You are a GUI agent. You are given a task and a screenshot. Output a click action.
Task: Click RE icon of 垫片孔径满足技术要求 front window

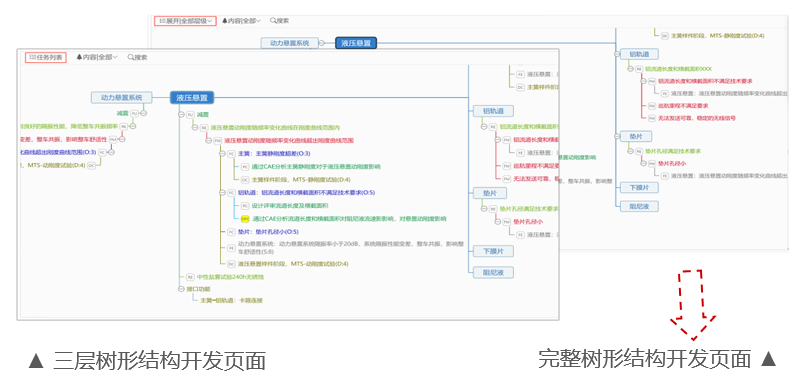point(493,209)
